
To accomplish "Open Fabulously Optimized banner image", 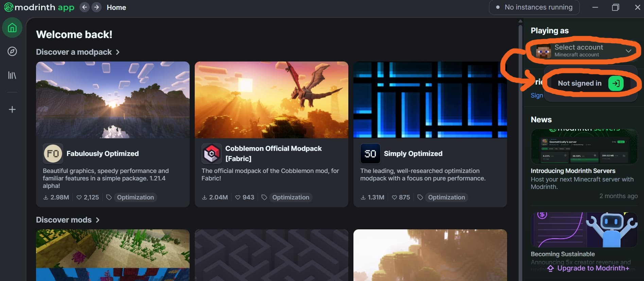I will [x=113, y=100].
